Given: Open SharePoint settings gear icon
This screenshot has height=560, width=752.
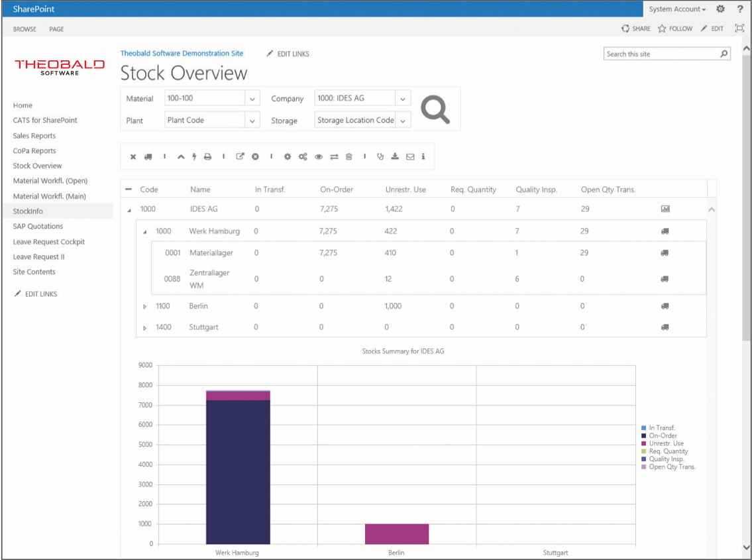Looking at the screenshot, I should click(720, 9).
